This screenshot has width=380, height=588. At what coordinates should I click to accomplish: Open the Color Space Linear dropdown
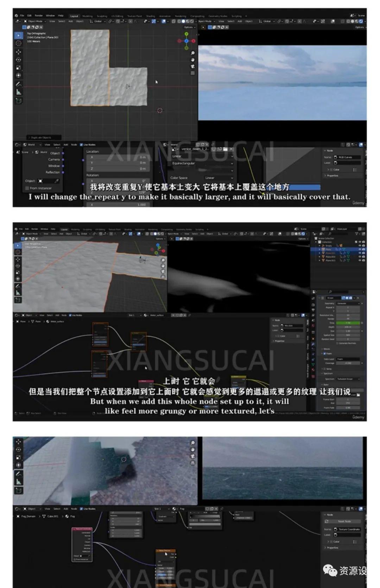(x=219, y=178)
